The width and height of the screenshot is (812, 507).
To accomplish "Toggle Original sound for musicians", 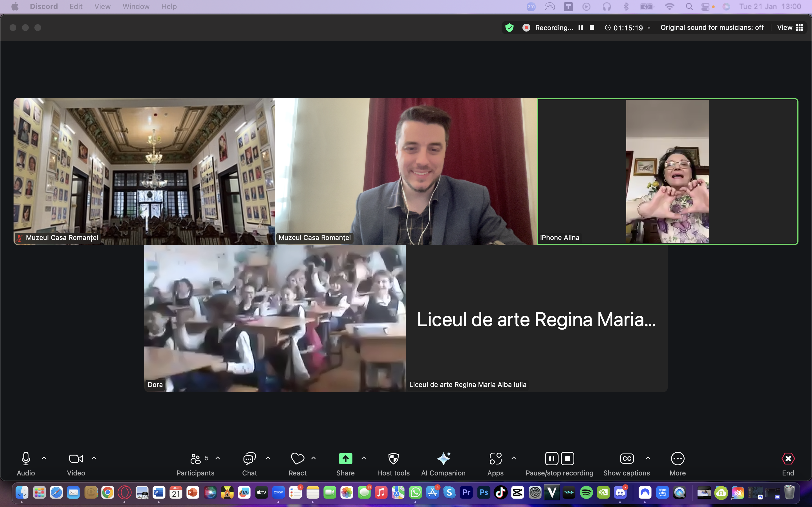I will point(712,28).
